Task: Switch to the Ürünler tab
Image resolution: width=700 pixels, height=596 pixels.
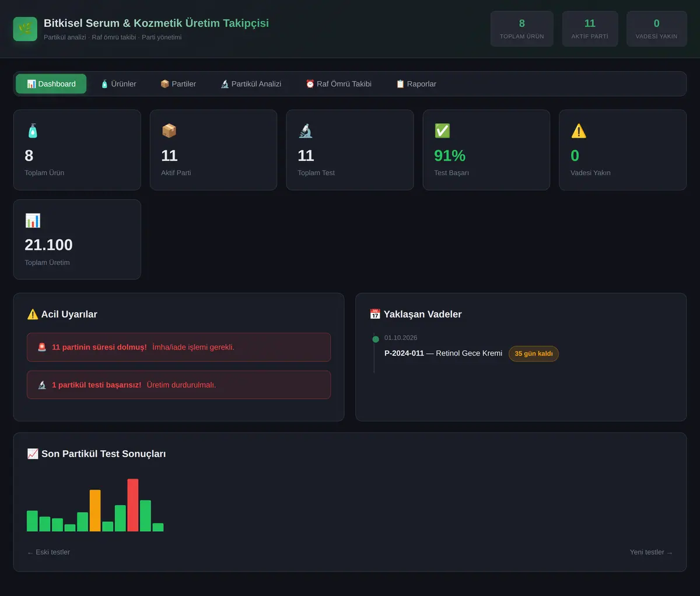Action: click(118, 84)
